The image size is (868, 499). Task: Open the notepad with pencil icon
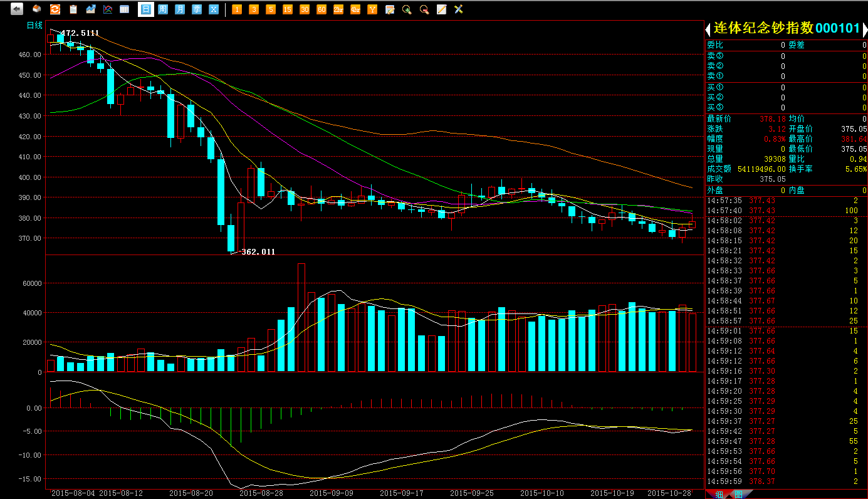click(x=441, y=9)
